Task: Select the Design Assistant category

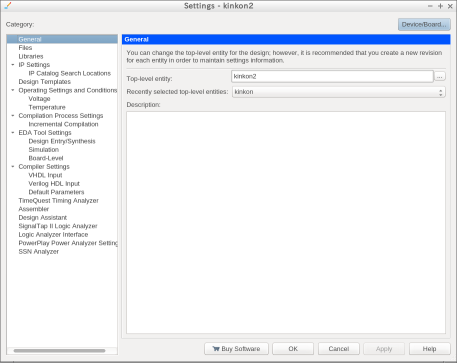Action: point(43,218)
